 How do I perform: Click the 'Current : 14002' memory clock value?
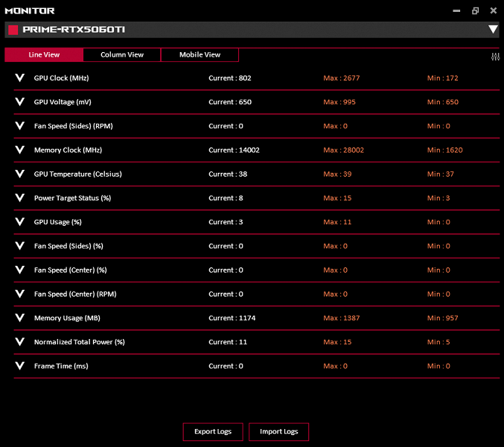[234, 150]
